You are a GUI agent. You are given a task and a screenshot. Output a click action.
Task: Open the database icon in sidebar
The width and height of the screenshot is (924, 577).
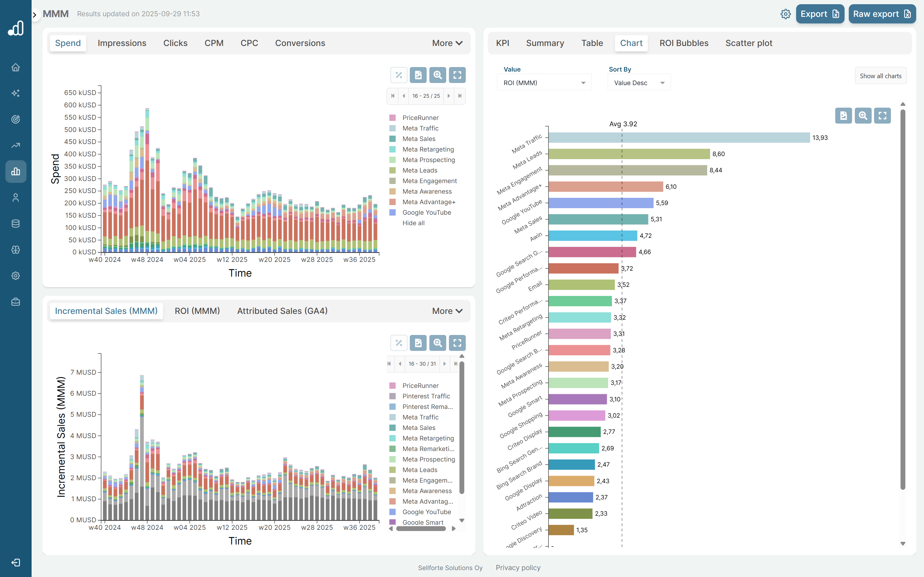16,224
